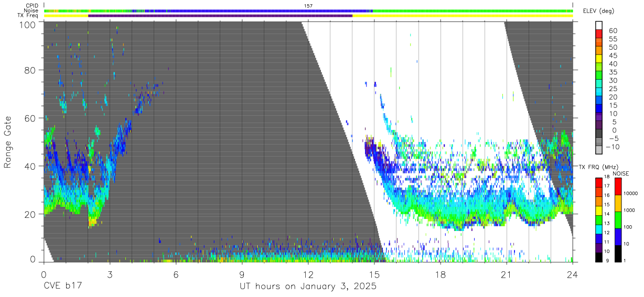Click the purple section of the TX Freq strip

click(x=220, y=16)
